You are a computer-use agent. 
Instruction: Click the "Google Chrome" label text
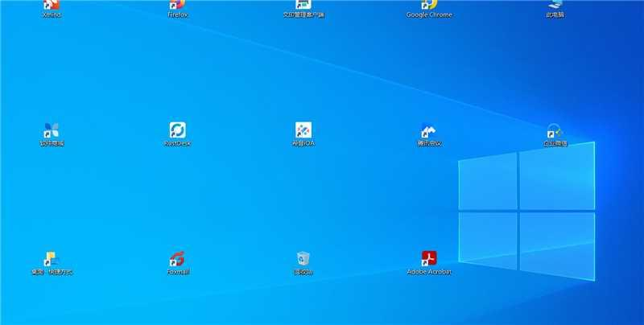pos(429,14)
